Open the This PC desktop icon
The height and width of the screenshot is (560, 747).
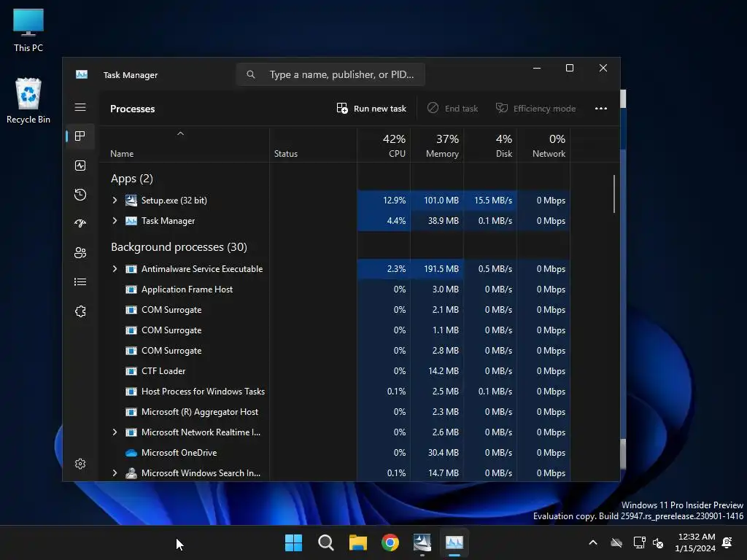click(28, 30)
